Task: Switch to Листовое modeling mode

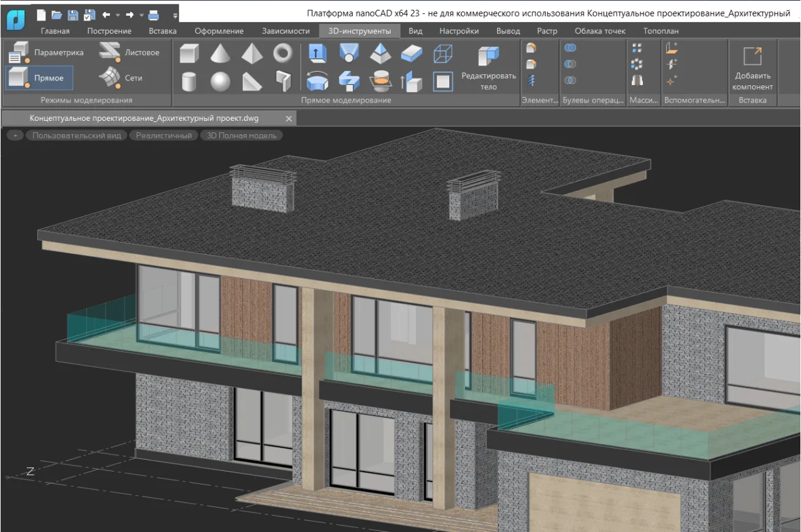Action: (129, 52)
